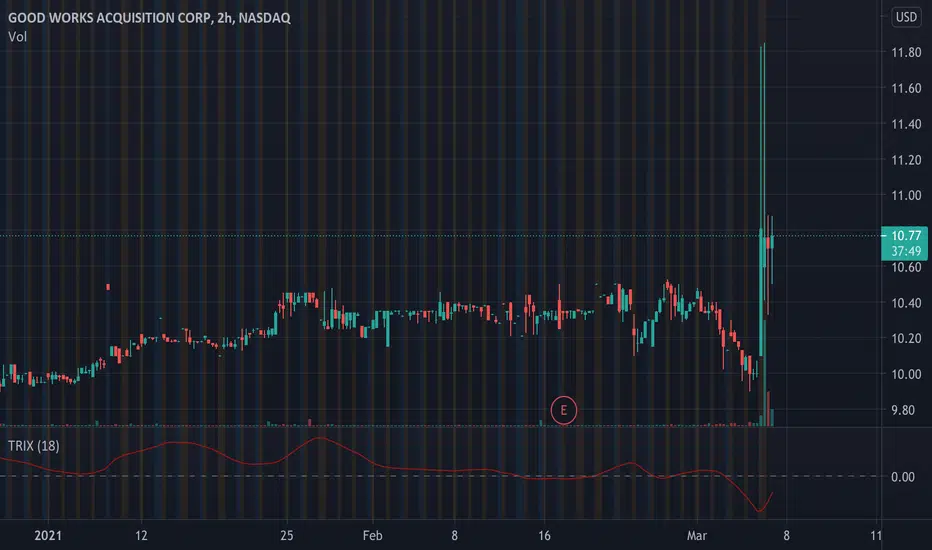The image size is (932, 550).
Task: Click the 10.00 price axis label
Action: (x=906, y=375)
